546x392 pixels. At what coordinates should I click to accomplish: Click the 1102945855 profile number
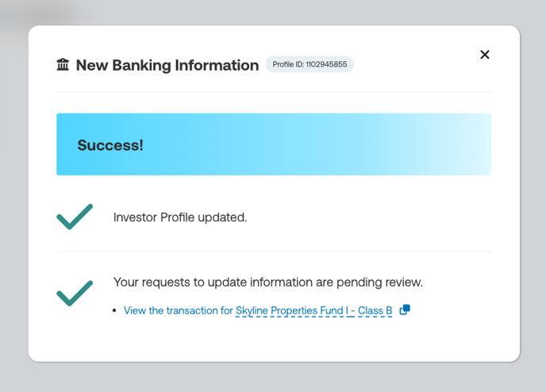point(326,64)
